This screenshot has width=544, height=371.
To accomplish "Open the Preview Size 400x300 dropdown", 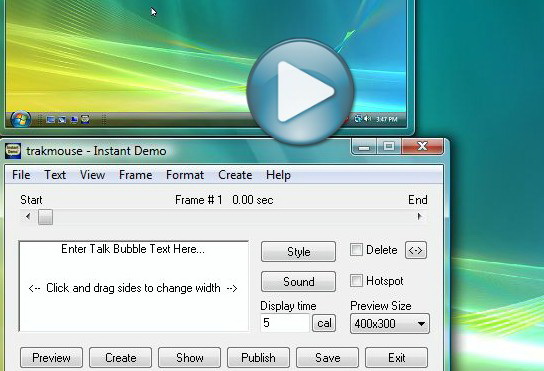I will click(390, 324).
